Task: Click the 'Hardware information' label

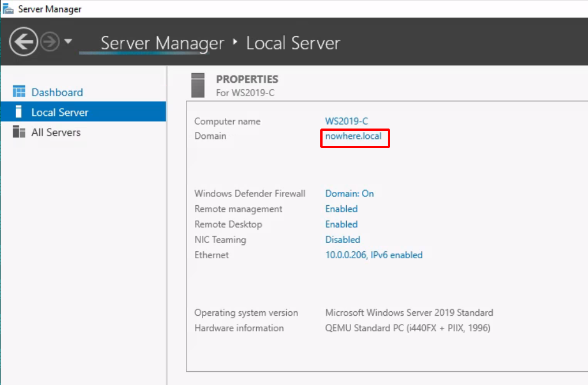Action: pos(239,328)
